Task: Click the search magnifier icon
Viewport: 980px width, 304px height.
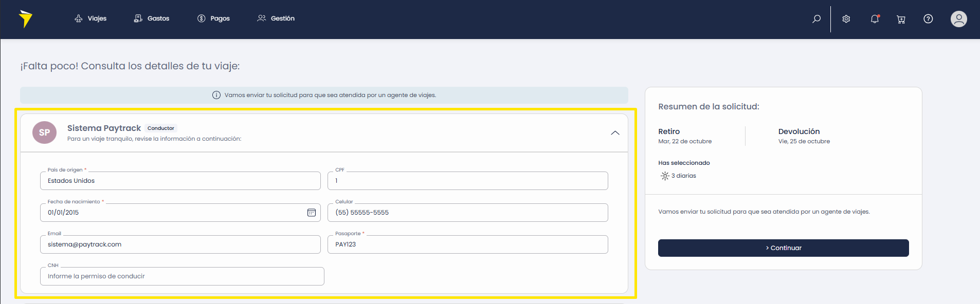Action: (816, 19)
